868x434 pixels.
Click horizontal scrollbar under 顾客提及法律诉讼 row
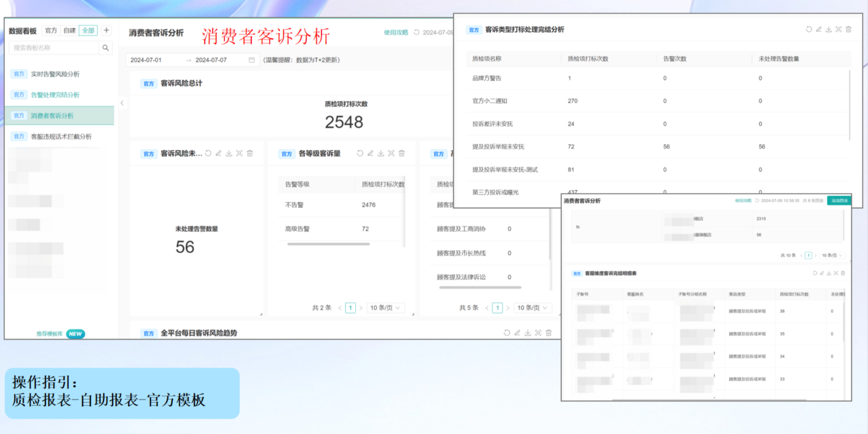point(480,287)
